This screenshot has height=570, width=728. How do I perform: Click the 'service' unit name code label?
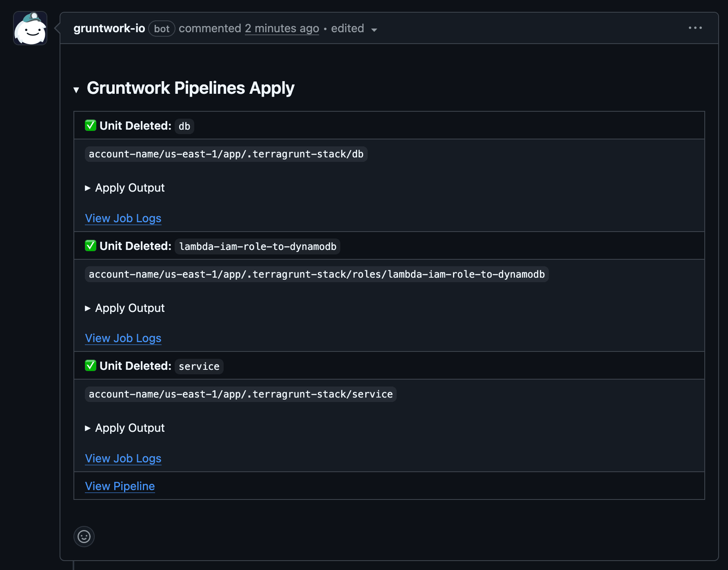coord(199,366)
